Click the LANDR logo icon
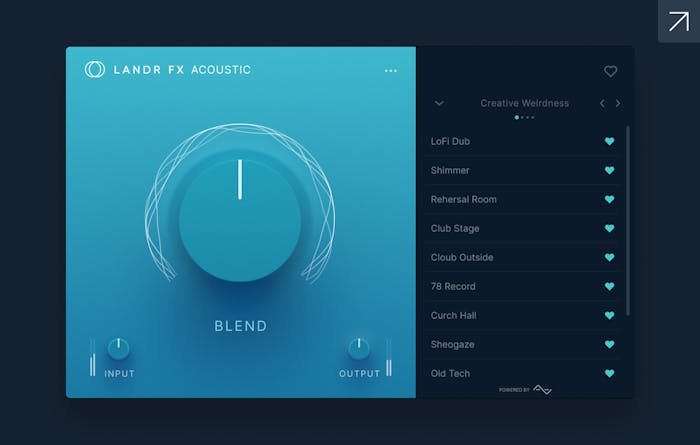The image size is (700, 445). click(x=95, y=70)
